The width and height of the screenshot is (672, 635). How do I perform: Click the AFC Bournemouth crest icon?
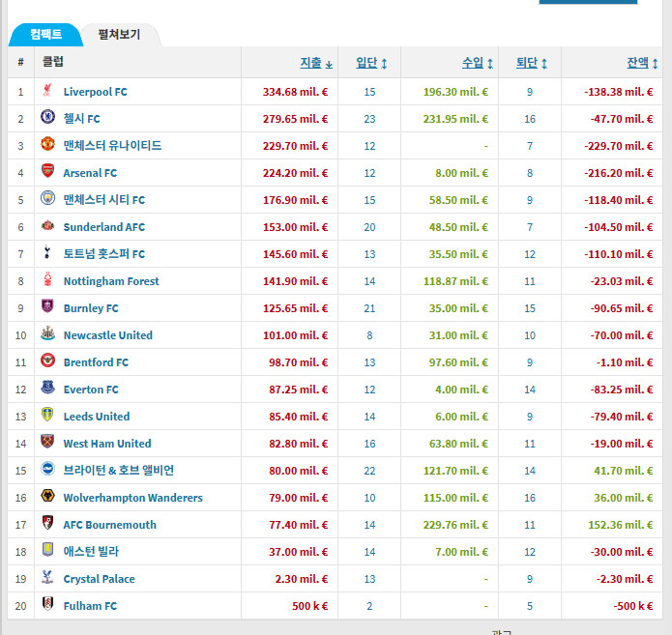47,523
